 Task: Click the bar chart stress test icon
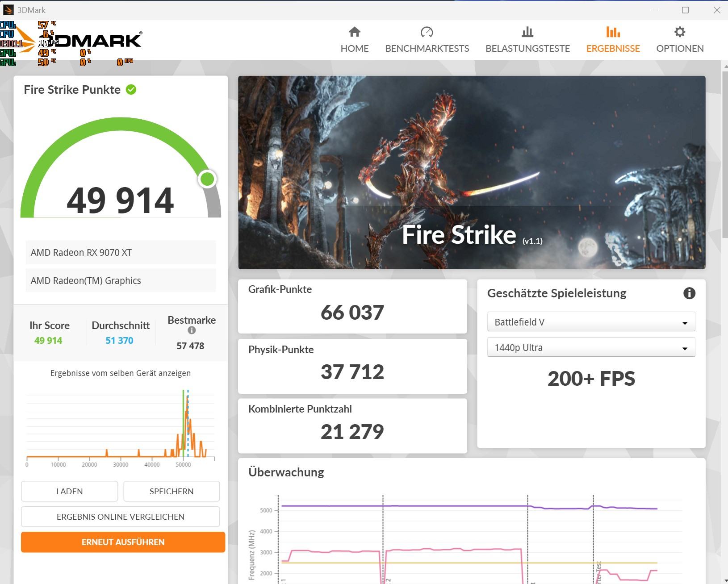527,32
